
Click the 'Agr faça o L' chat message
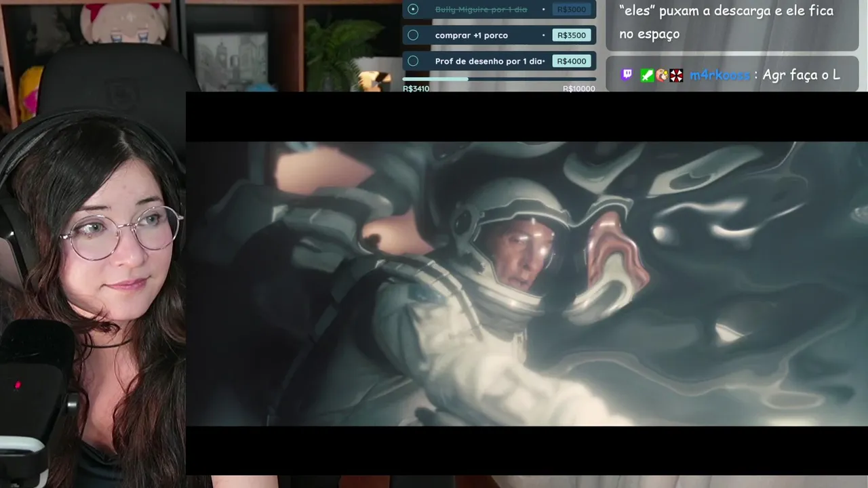(x=802, y=75)
